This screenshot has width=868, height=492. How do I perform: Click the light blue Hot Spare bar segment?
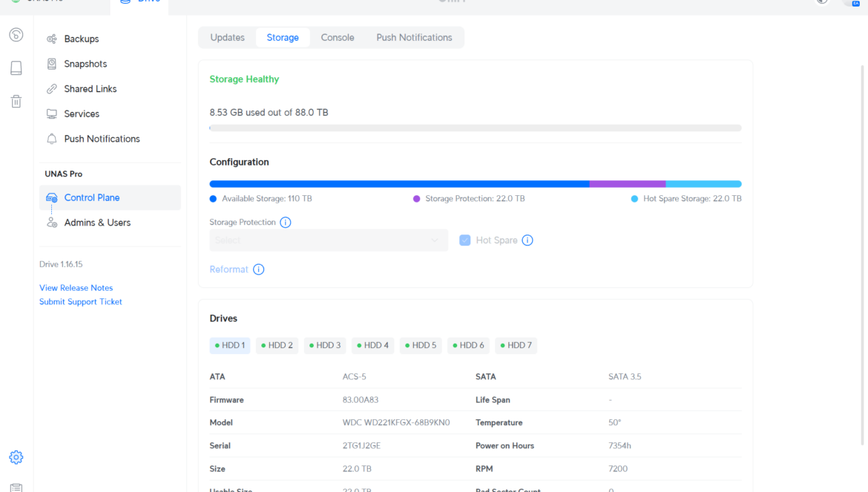pos(703,184)
